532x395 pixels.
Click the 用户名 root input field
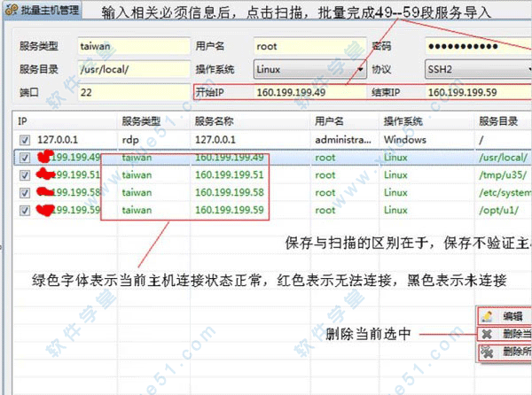click(x=304, y=45)
